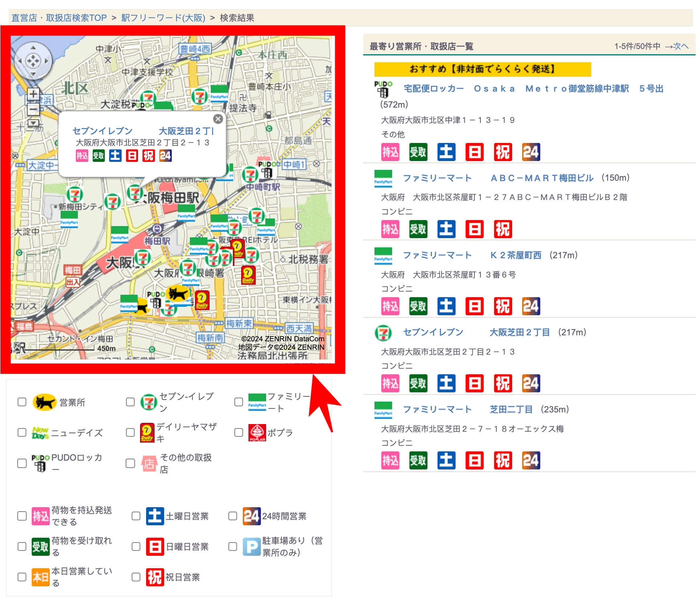This screenshot has height=608, width=700.
Task: Zoom out the map with minus button
Action: [33, 109]
